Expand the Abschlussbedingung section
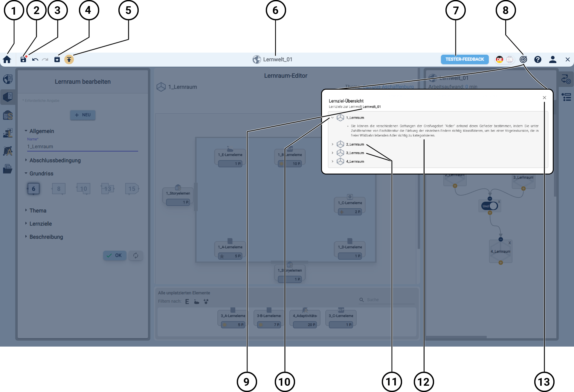 coord(55,160)
